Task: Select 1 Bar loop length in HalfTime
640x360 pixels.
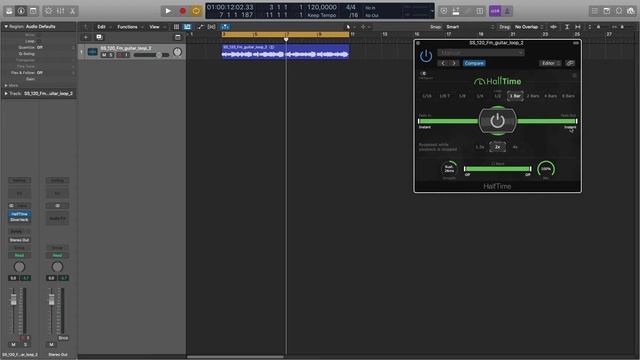Action: 515,96
